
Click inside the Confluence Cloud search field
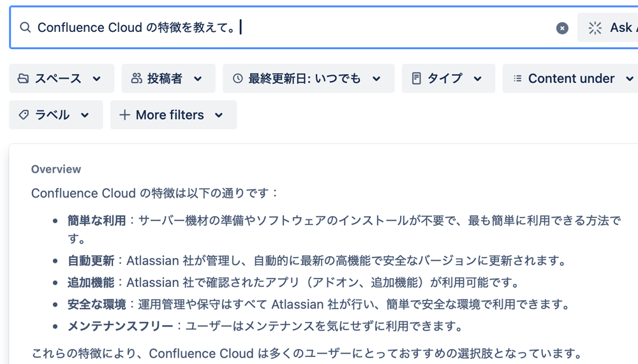(293, 27)
